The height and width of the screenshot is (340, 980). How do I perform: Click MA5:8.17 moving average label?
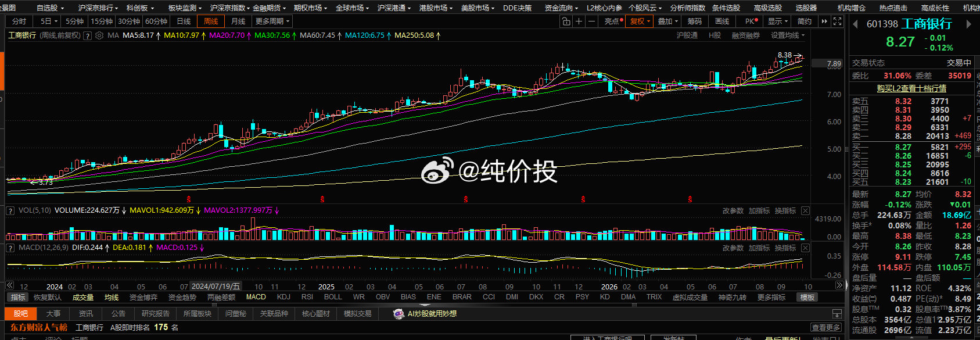click(x=138, y=35)
